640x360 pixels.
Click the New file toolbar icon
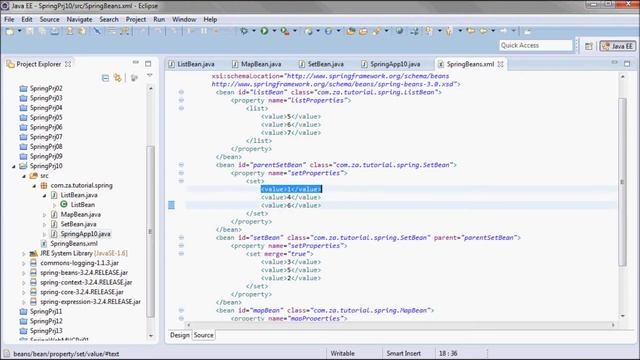(x=9, y=31)
